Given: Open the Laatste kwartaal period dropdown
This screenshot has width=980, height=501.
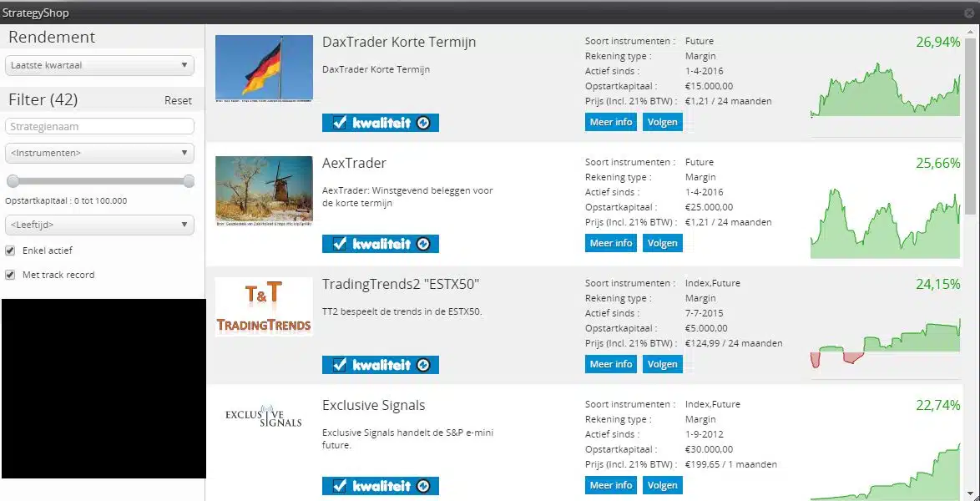Looking at the screenshot, I should 99,65.
